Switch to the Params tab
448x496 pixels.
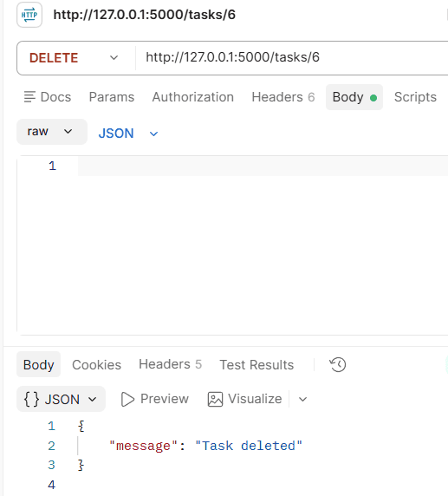[112, 97]
